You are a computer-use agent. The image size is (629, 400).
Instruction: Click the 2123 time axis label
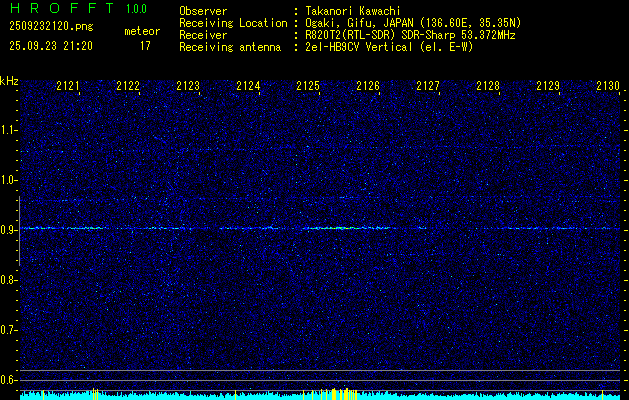pos(188,85)
